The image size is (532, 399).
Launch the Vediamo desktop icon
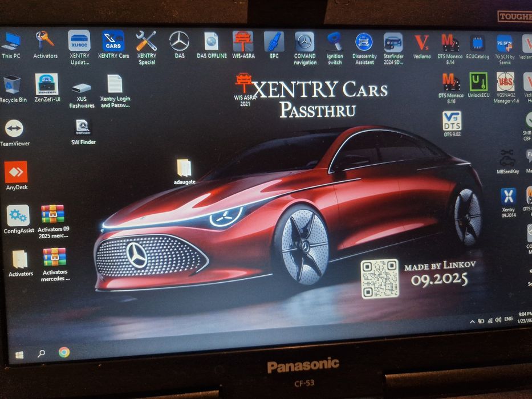point(422,46)
